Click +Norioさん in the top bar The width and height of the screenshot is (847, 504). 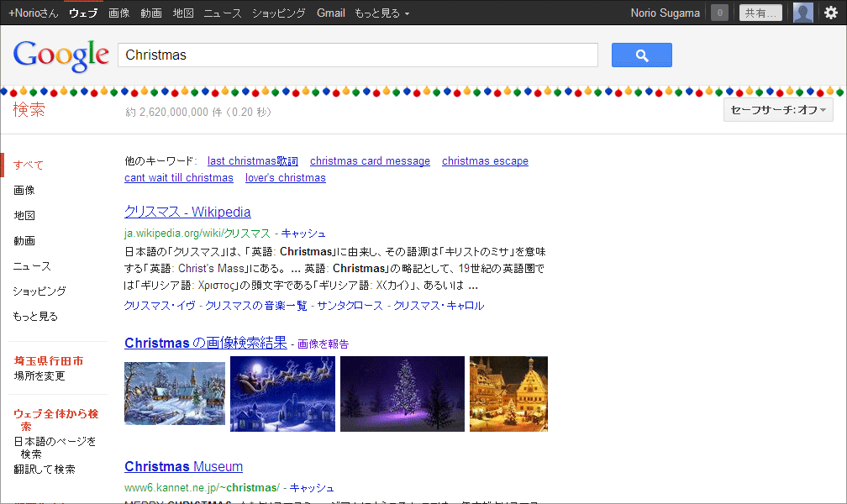point(34,13)
